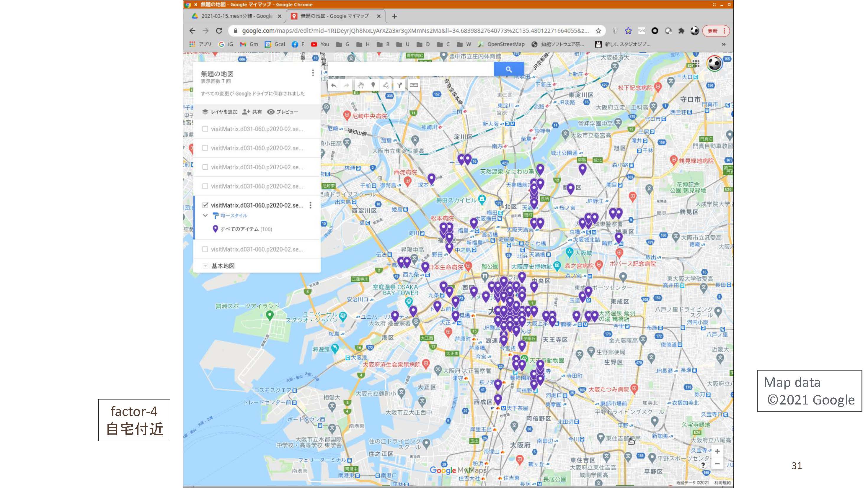Reload the page with refresh icon
The width and height of the screenshot is (868, 488).
point(219,31)
